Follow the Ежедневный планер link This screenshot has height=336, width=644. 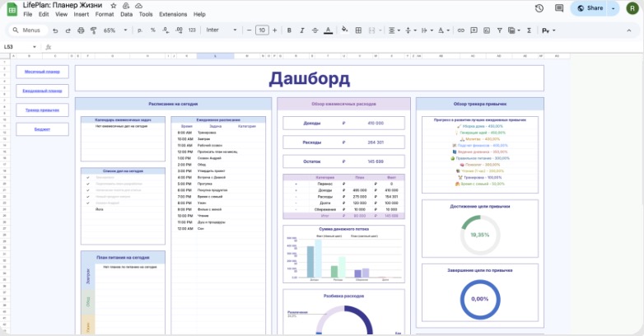pyautogui.click(x=42, y=91)
